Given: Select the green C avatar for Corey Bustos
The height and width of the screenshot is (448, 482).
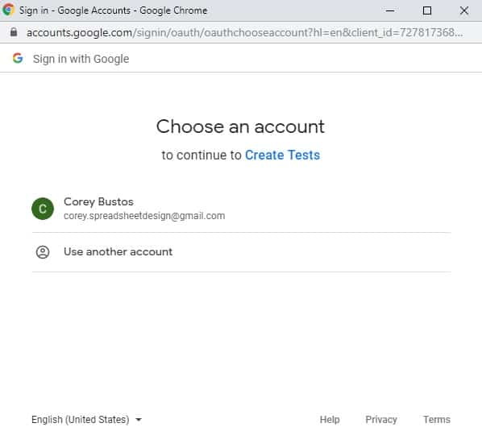Looking at the screenshot, I should pyautogui.click(x=43, y=209).
